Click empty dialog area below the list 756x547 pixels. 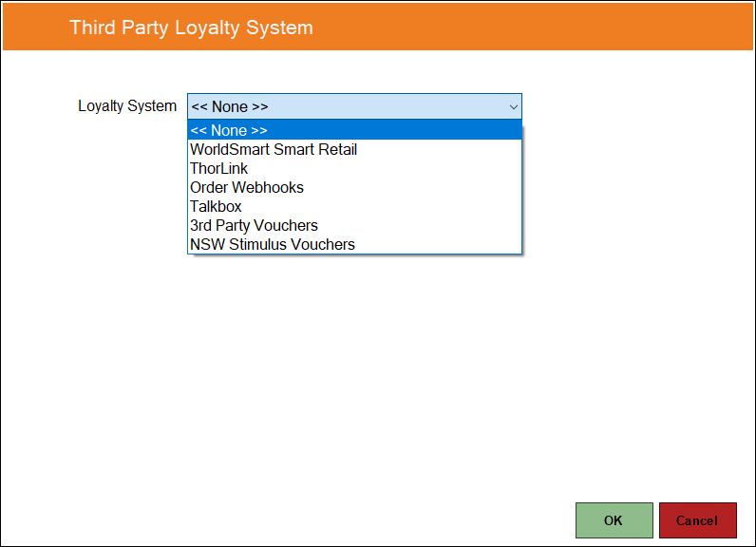pyautogui.click(x=354, y=376)
